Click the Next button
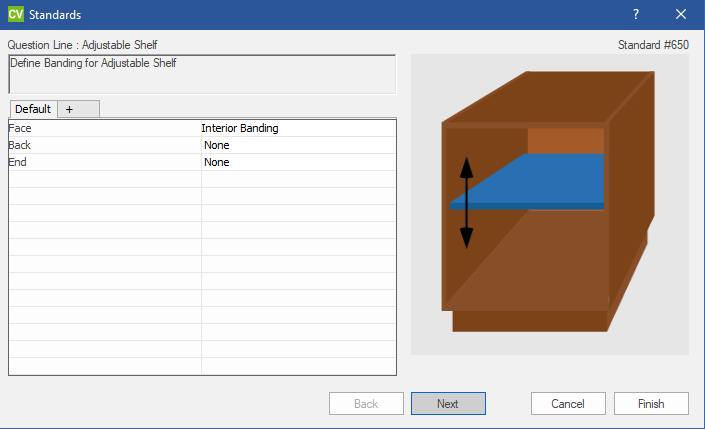The image size is (705, 429). click(448, 404)
